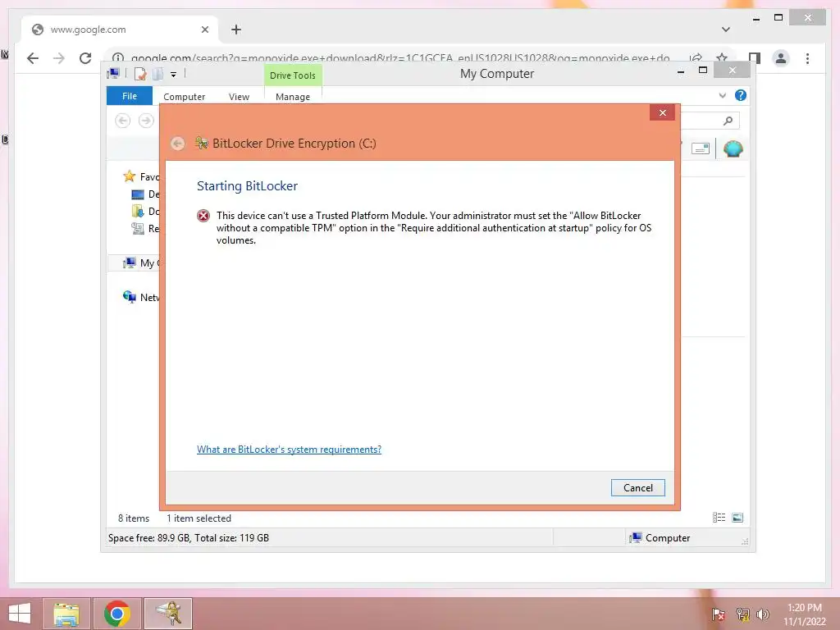This screenshot has height=630, width=840.
Task: Click the BitLocker key icon in dialog title
Action: (202, 143)
